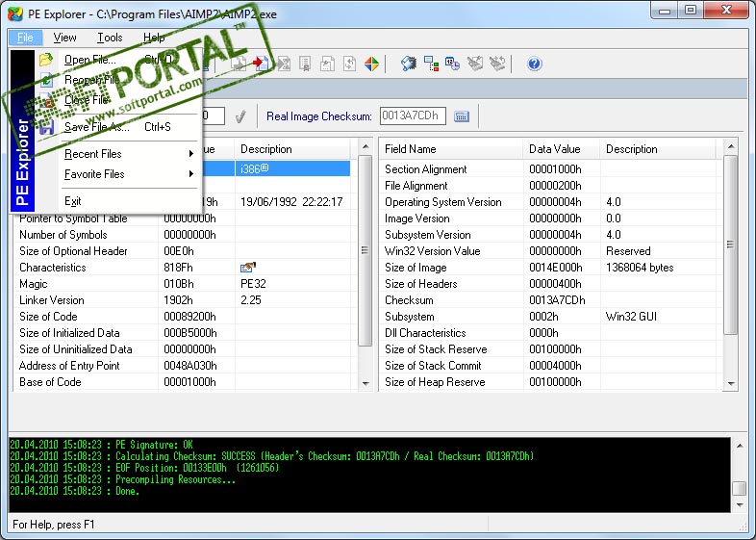Viewport: 756px width, 540px height.
Task: Click the calculator icon next to Real Image Checksum
Action: 462,116
